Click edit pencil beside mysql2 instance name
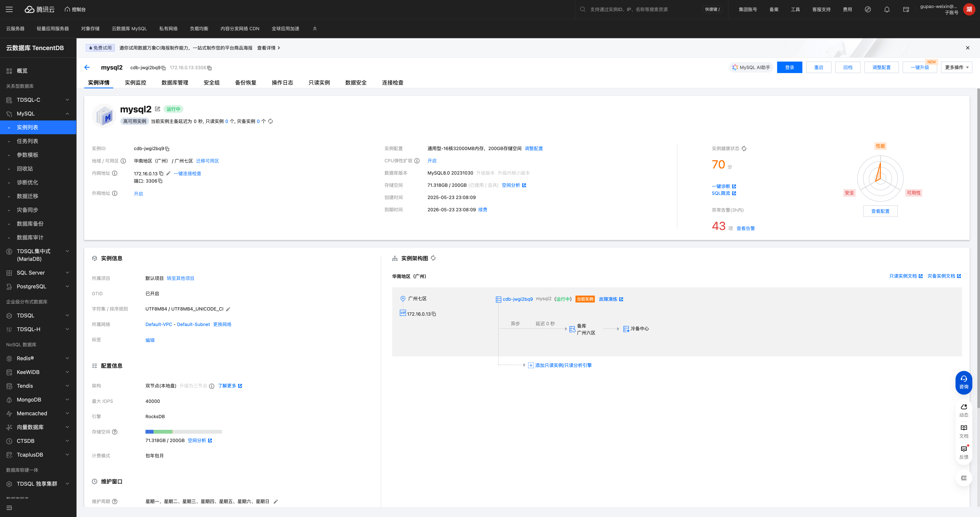This screenshot has height=517, width=980. point(158,109)
